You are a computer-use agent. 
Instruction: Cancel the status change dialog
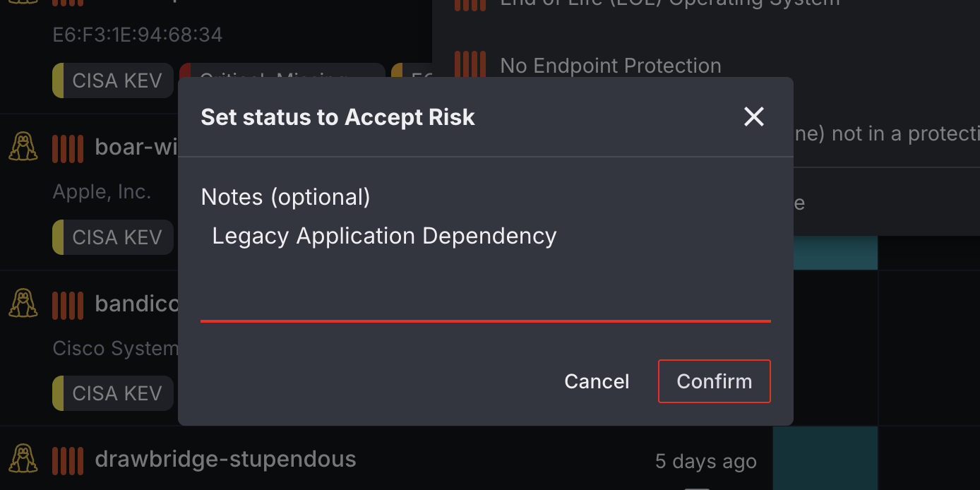[x=597, y=381]
